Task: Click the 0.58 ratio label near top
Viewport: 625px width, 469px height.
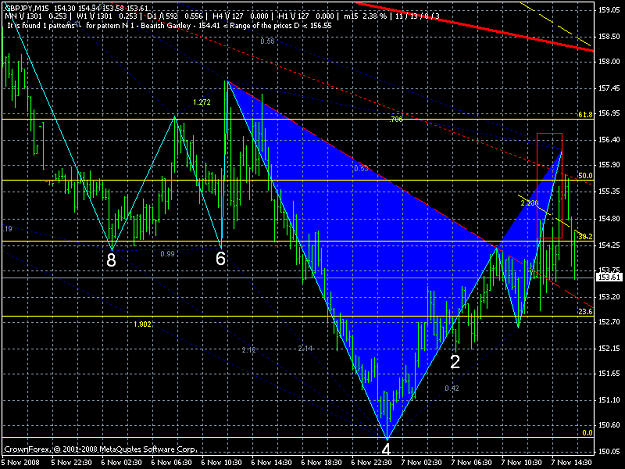Action: pyautogui.click(x=267, y=41)
